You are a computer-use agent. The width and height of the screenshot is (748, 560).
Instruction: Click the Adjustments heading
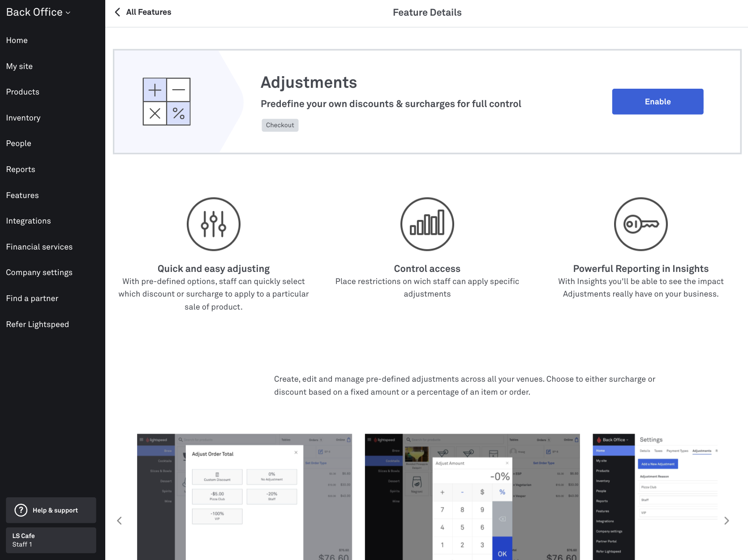309,82
